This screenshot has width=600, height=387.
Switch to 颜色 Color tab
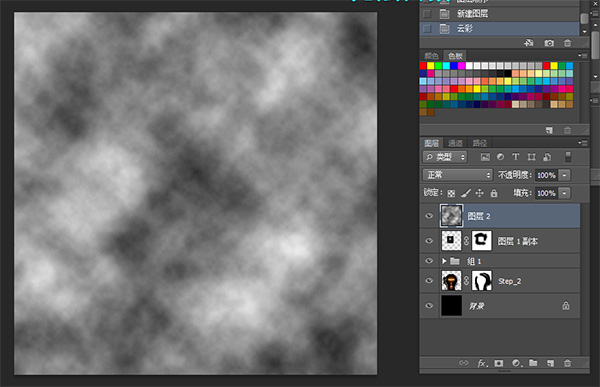tap(431, 56)
